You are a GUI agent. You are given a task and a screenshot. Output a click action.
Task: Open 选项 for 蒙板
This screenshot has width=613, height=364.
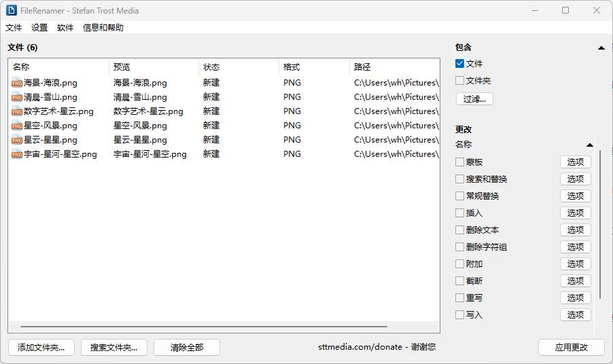click(x=575, y=162)
